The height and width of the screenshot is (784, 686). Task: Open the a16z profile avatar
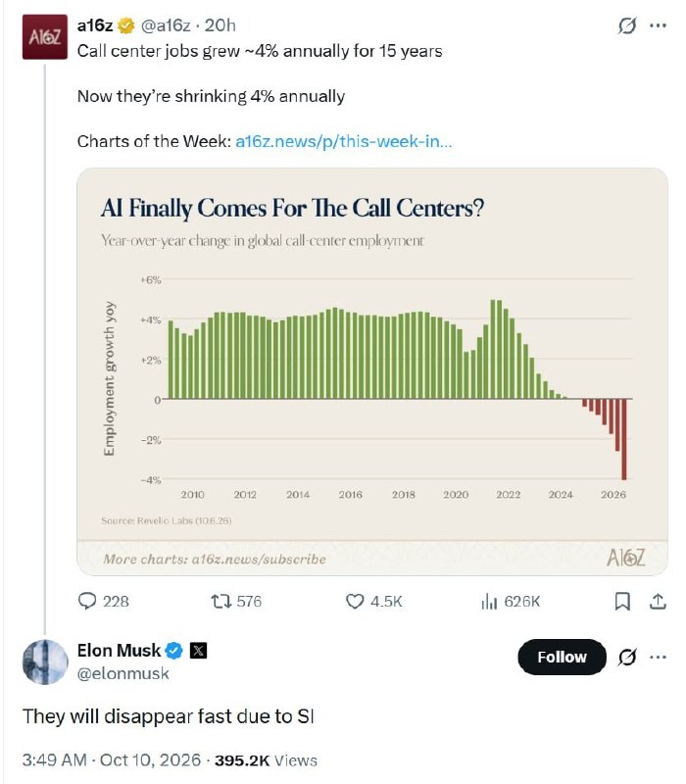(44, 37)
